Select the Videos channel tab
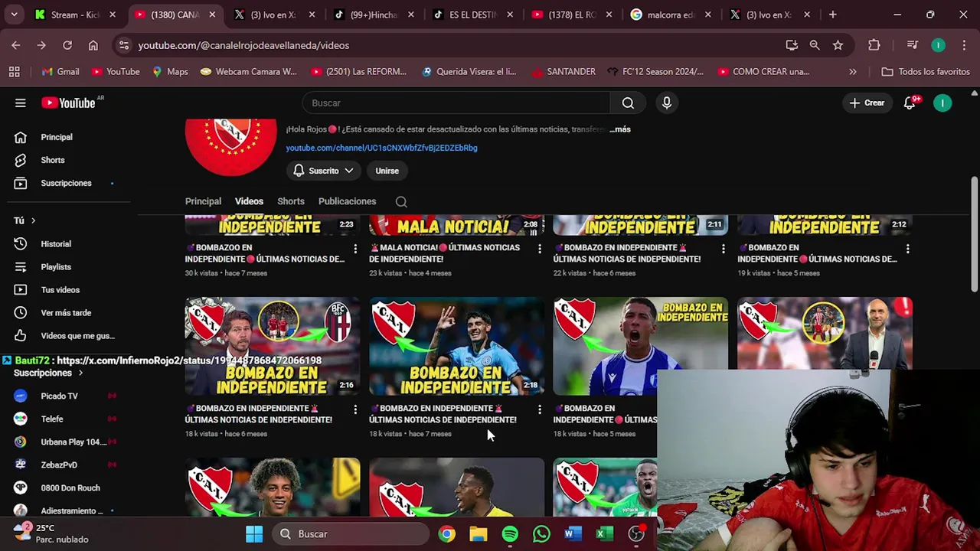 click(x=249, y=201)
